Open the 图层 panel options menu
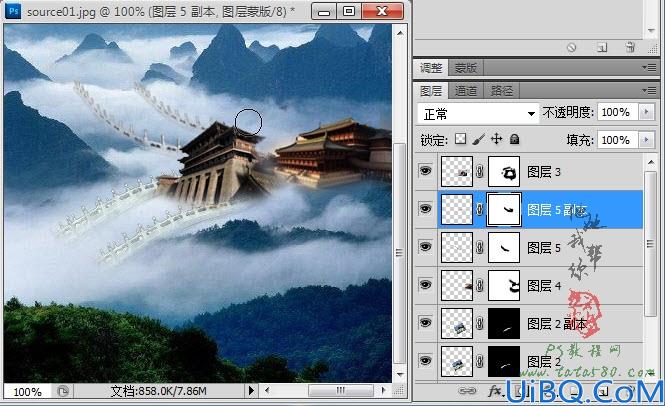 click(x=649, y=90)
